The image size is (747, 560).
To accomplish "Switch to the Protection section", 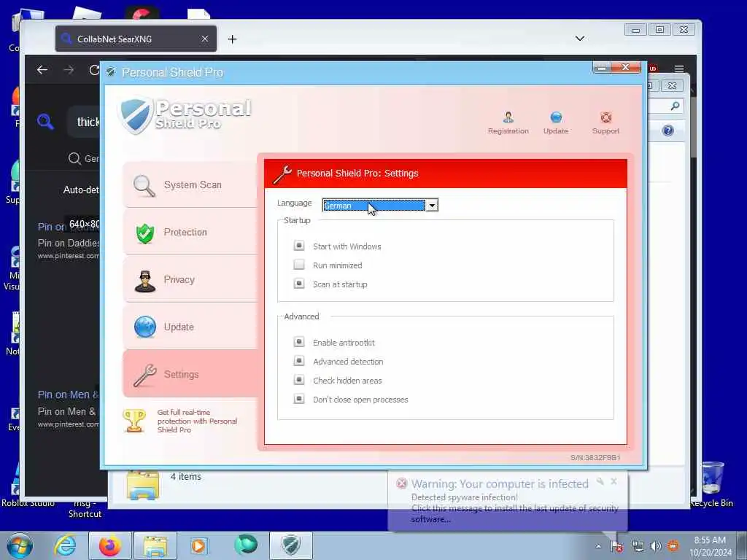I will [x=190, y=232].
